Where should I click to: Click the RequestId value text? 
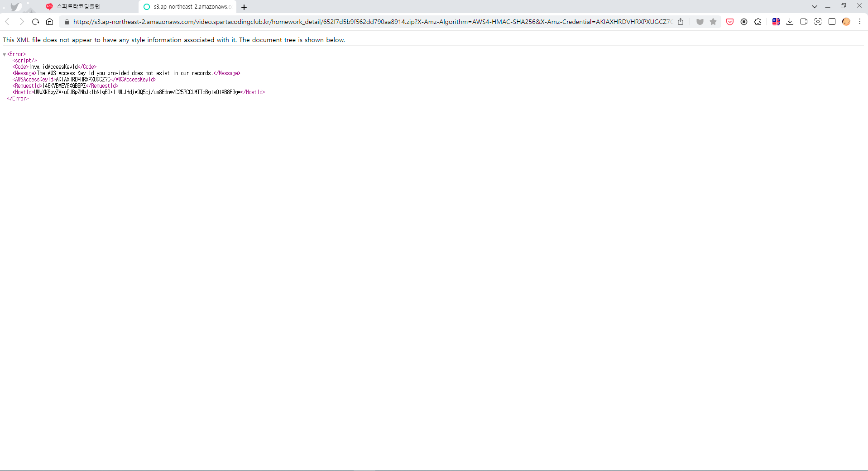pos(64,86)
